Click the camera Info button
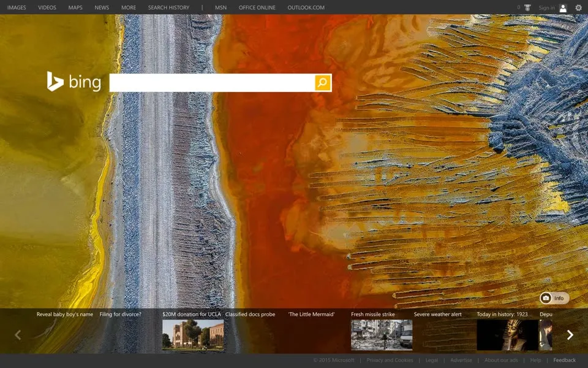This screenshot has height=368, width=588. coord(554,298)
